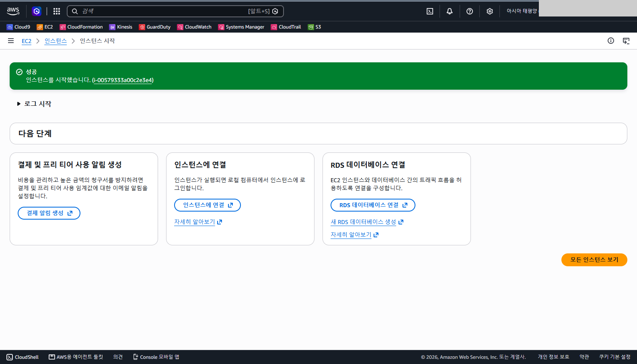
Task: Open 쿠키 기본 설정 footer link
Action: click(615, 357)
